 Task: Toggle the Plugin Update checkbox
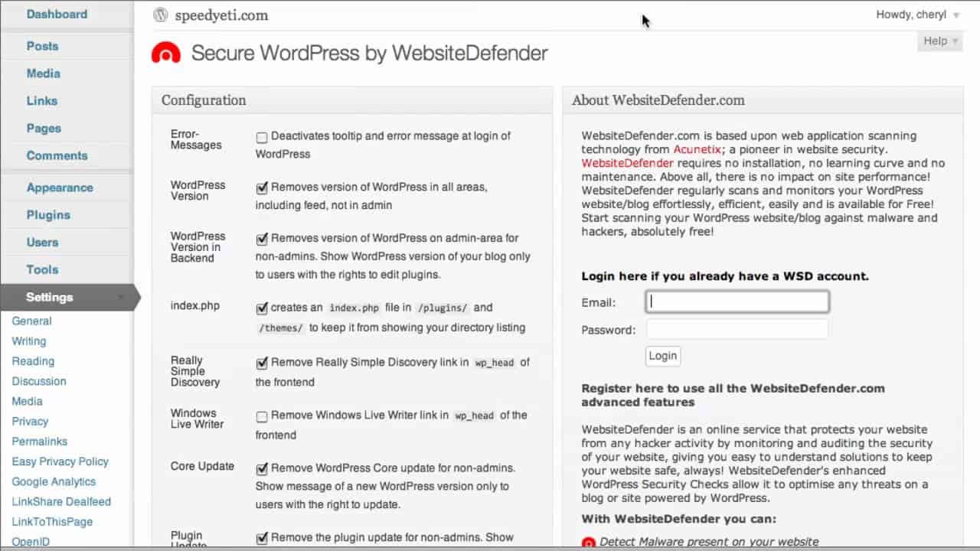pyautogui.click(x=262, y=538)
